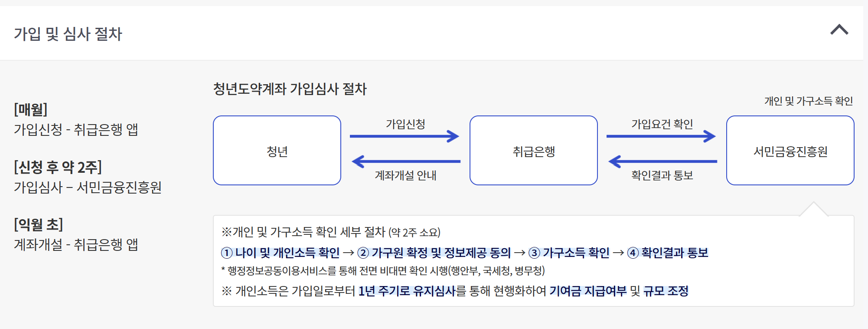Screen dimensions: 868x329
Task: Click the 확인결과 통보 arrow
Action: pyautogui.click(x=662, y=161)
